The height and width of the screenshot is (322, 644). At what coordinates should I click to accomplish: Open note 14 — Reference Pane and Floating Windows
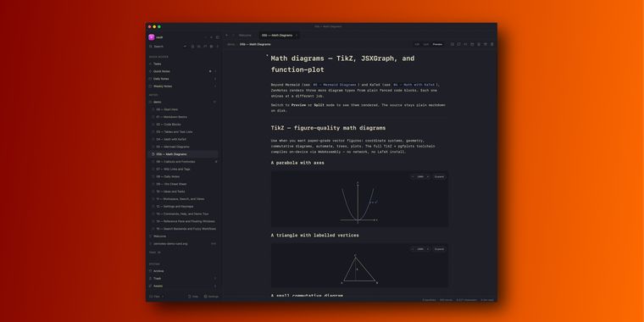coord(184,221)
